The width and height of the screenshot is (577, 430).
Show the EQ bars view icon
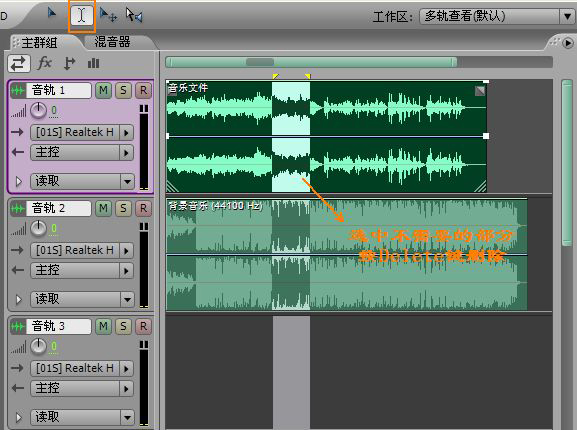click(93, 63)
